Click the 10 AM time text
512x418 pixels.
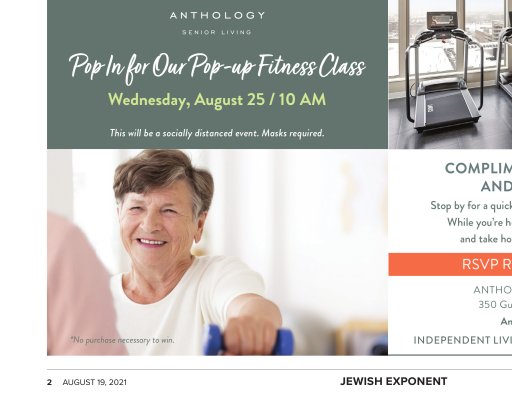point(302,99)
